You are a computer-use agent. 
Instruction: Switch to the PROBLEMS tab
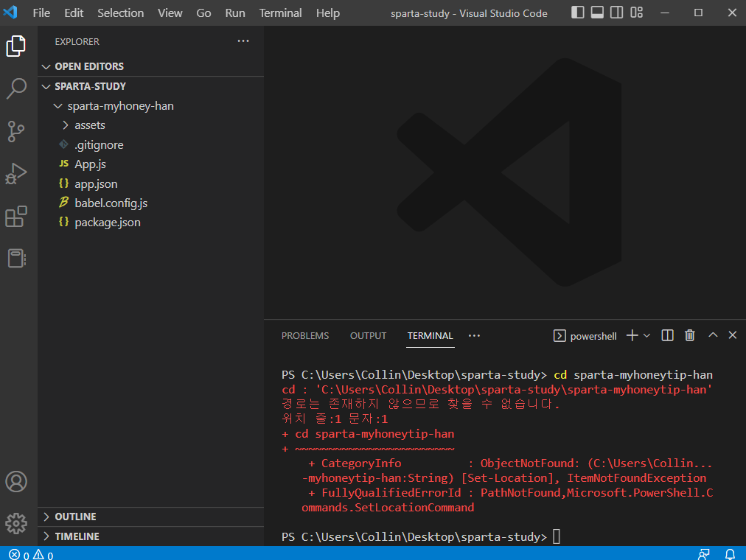click(x=305, y=335)
